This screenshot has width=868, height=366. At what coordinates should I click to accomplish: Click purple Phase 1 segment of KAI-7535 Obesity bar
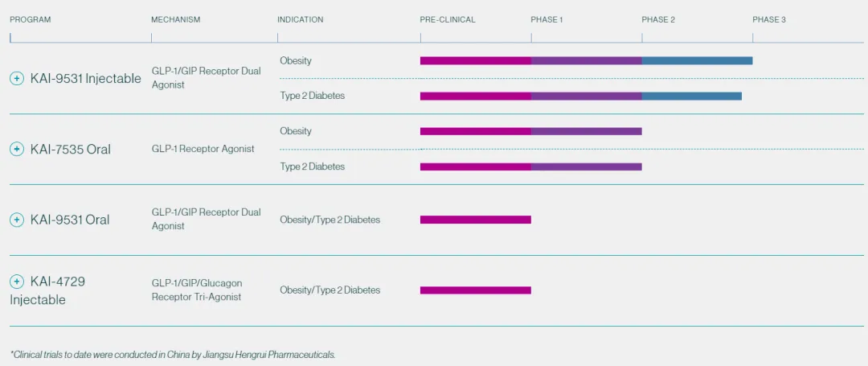[x=586, y=131]
